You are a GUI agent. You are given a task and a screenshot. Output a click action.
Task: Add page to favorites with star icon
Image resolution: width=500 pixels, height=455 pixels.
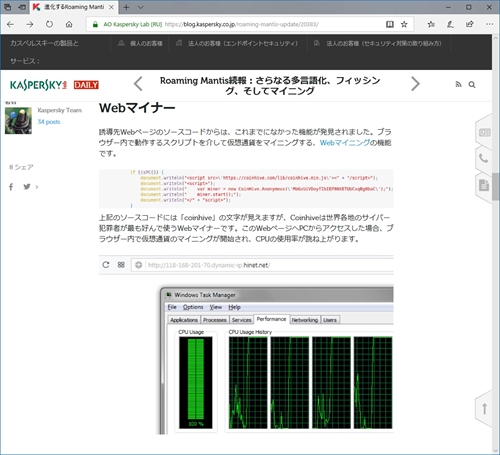click(404, 24)
